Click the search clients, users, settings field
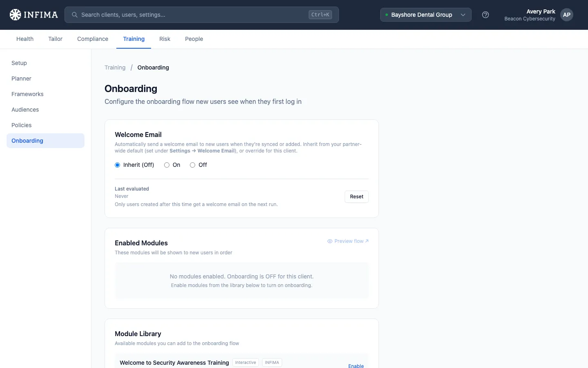 pos(202,15)
